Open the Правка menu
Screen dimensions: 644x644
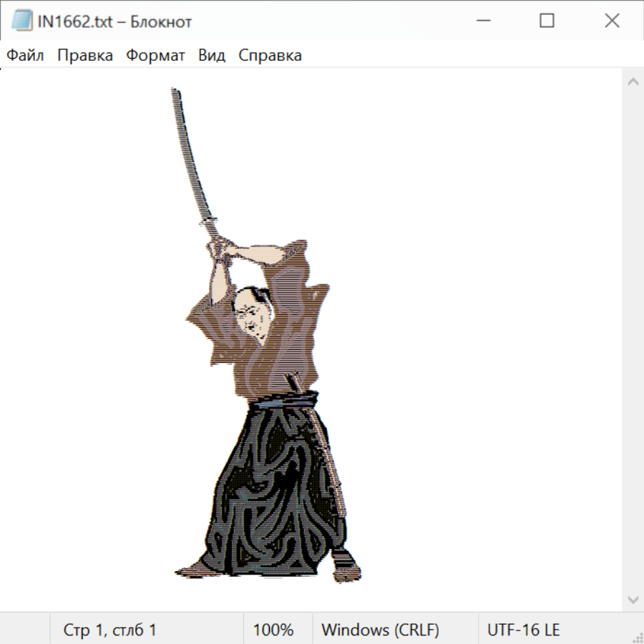pos(85,56)
